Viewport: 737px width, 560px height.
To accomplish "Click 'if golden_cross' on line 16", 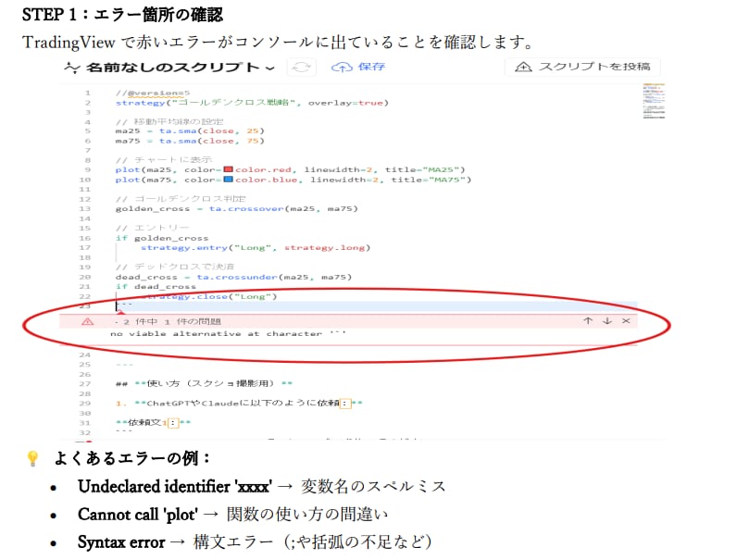I will point(162,238).
